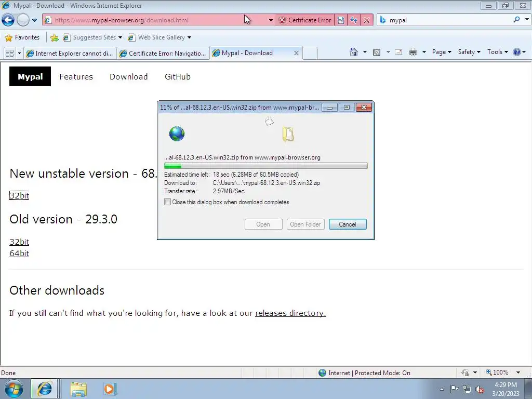Screen dimensions: 532x399
Task: Click the muted volume tray icon
Action: (x=480, y=389)
